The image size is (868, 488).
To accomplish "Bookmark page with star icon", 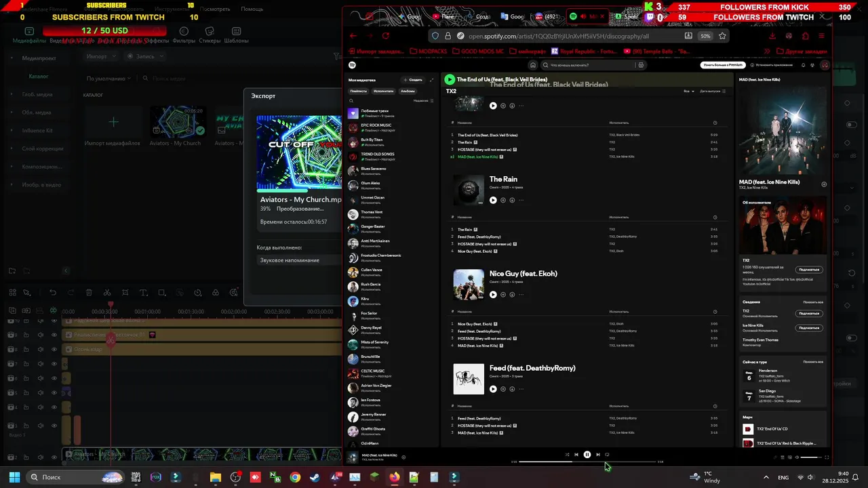I will [x=723, y=36].
